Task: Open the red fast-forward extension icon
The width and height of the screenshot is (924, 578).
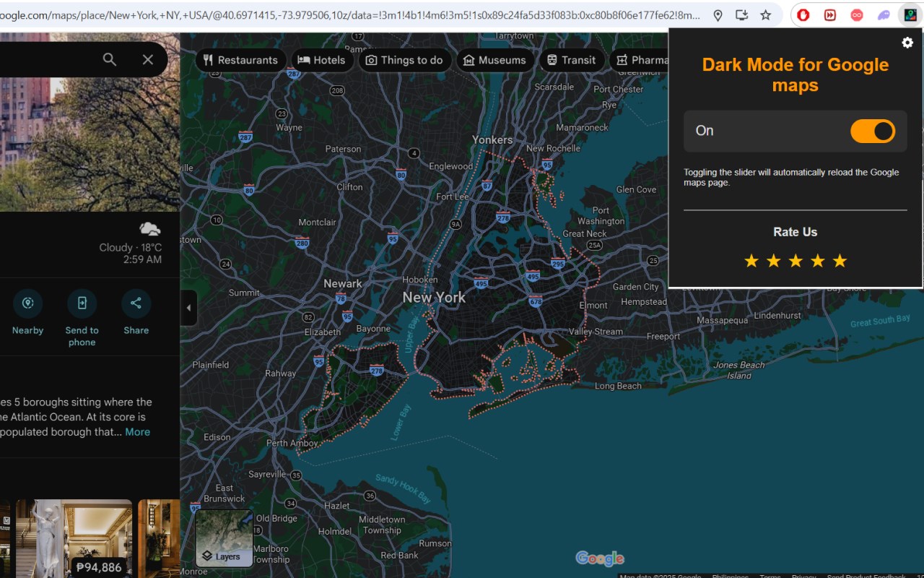Action: (x=830, y=15)
